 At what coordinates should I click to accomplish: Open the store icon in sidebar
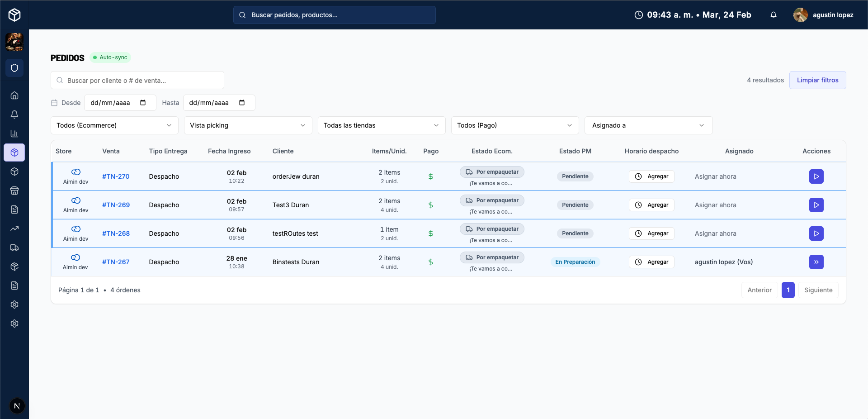point(14,190)
